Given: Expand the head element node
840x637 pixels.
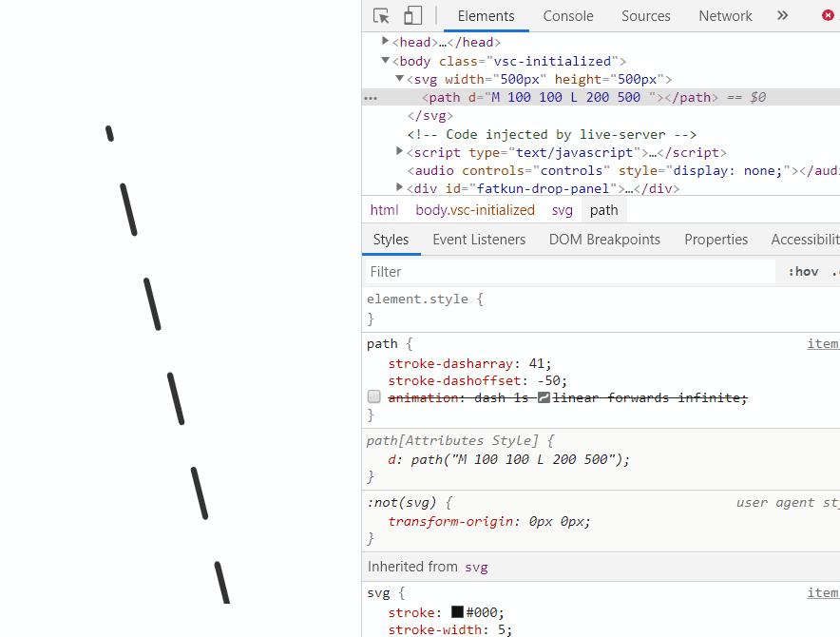Looking at the screenshot, I should pos(386,42).
